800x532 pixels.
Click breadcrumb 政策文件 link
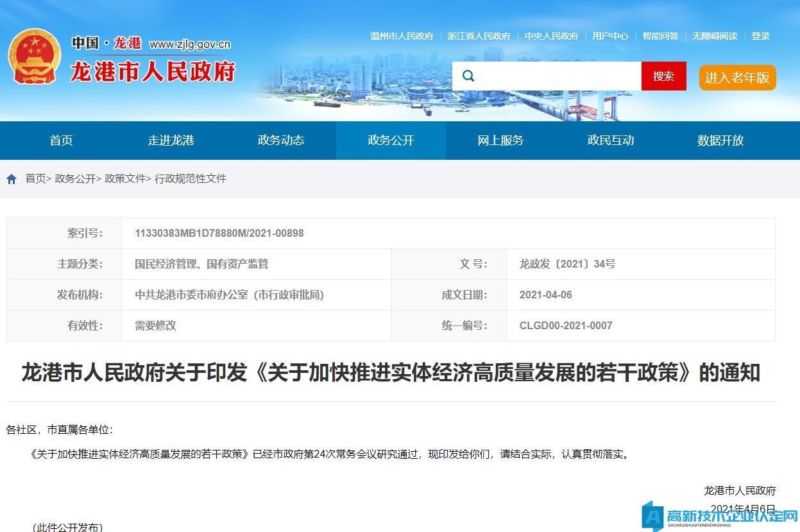click(125, 179)
